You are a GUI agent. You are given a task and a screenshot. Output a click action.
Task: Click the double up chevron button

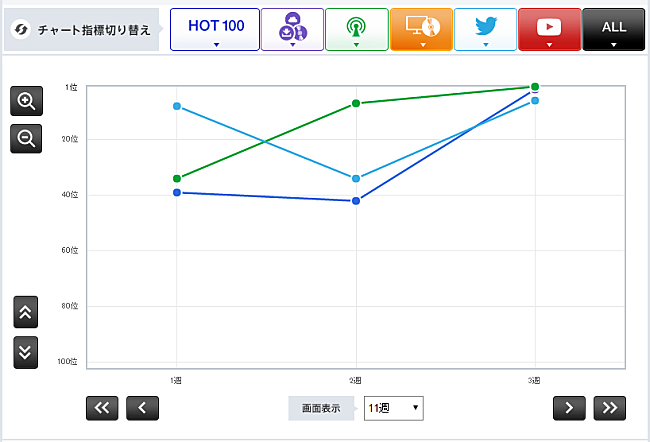tap(26, 312)
